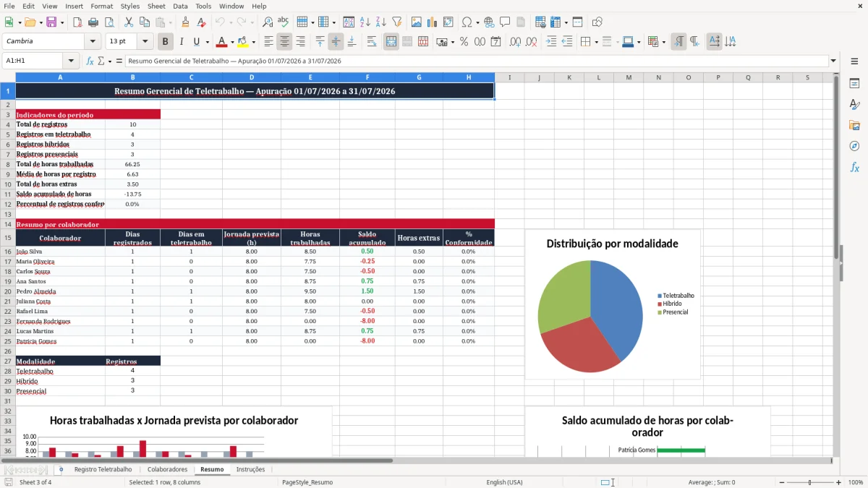
Task: Insert image
Action: [x=417, y=22]
